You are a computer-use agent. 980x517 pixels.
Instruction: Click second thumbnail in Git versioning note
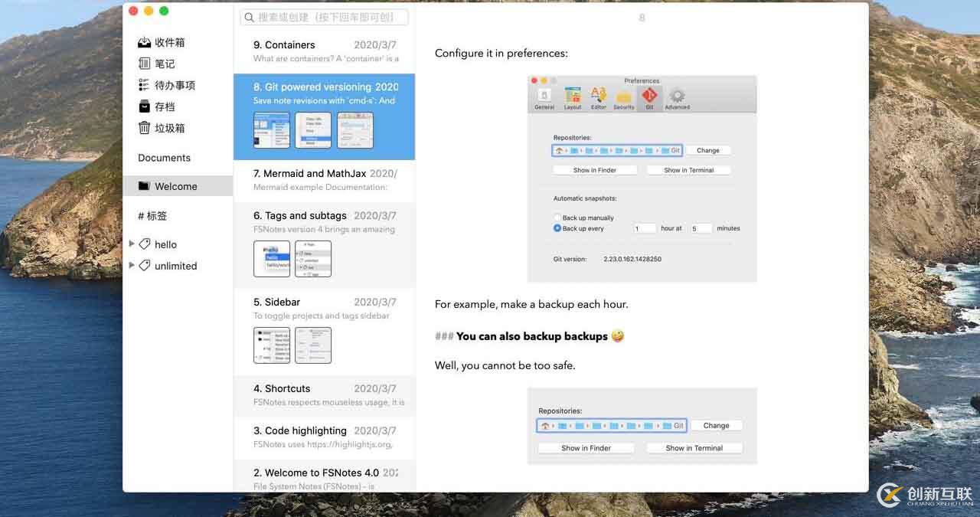(313, 130)
